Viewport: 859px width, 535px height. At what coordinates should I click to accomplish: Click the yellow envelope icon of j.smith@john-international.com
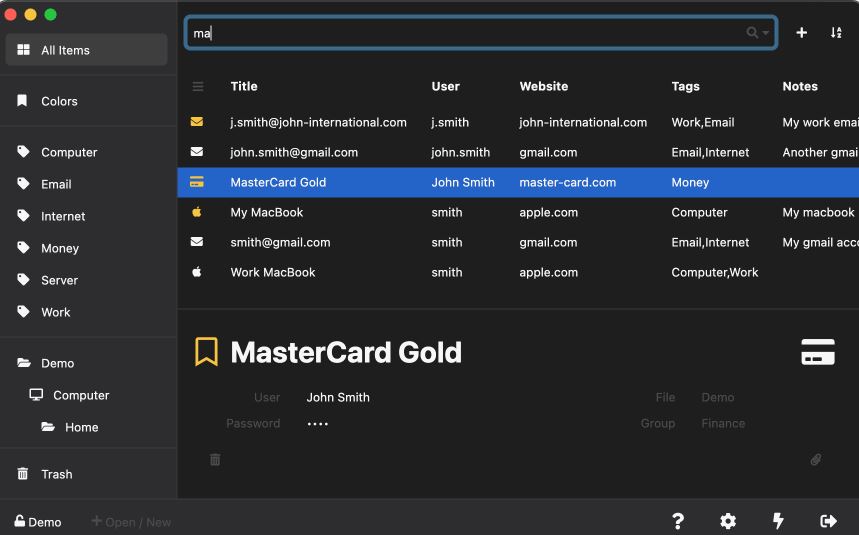pos(197,122)
